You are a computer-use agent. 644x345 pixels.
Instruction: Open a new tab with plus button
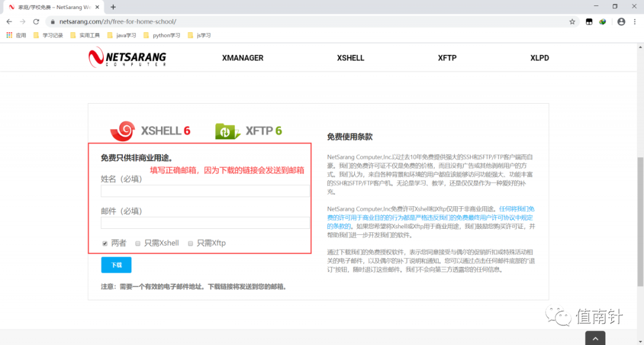click(113, 7)
